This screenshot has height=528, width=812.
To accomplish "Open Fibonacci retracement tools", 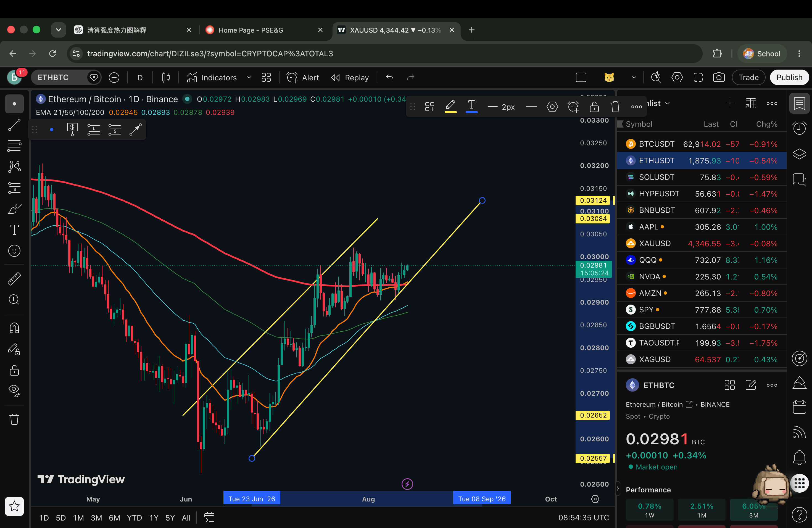I will (14, 146).
